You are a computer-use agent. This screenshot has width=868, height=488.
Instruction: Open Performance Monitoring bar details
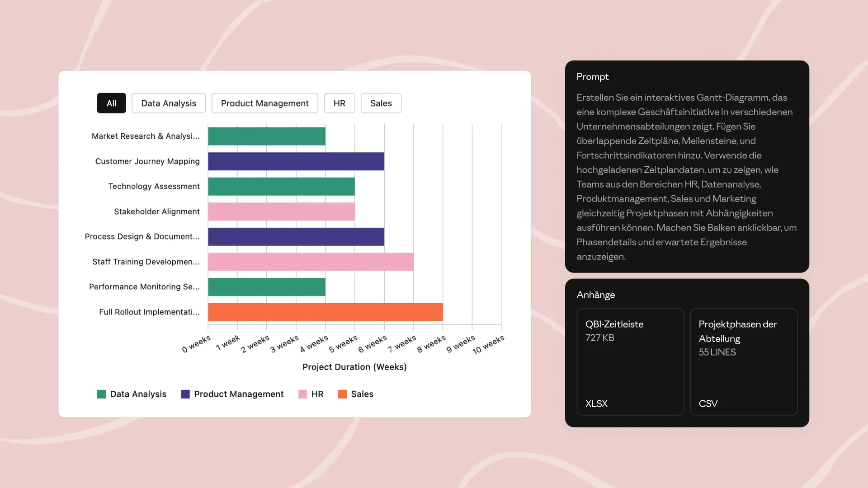(x=266, y=286)
